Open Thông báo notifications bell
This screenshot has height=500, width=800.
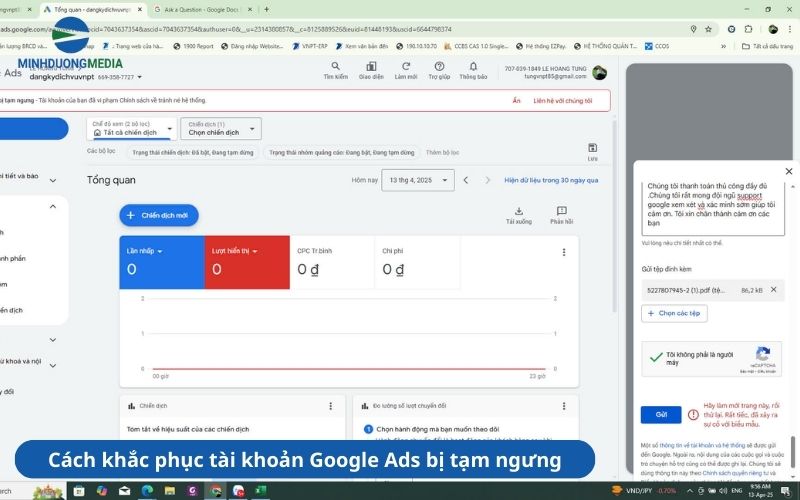click(473, 66)
